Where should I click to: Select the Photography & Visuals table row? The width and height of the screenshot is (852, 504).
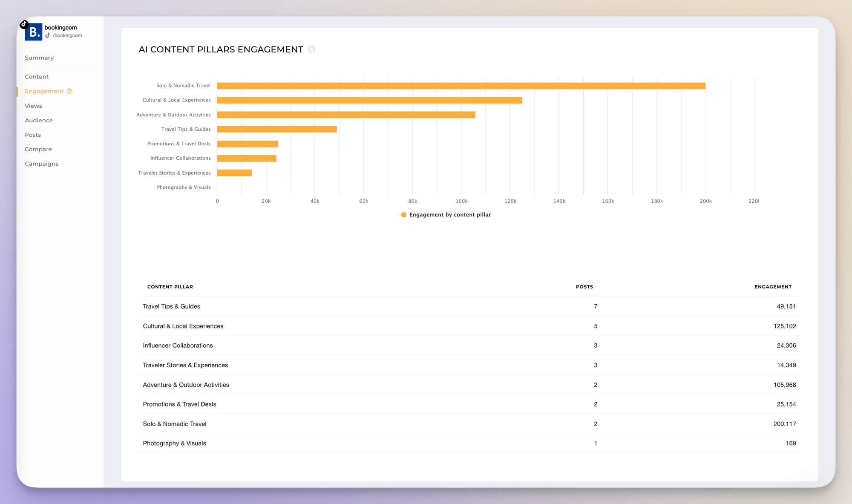[469, 443]
